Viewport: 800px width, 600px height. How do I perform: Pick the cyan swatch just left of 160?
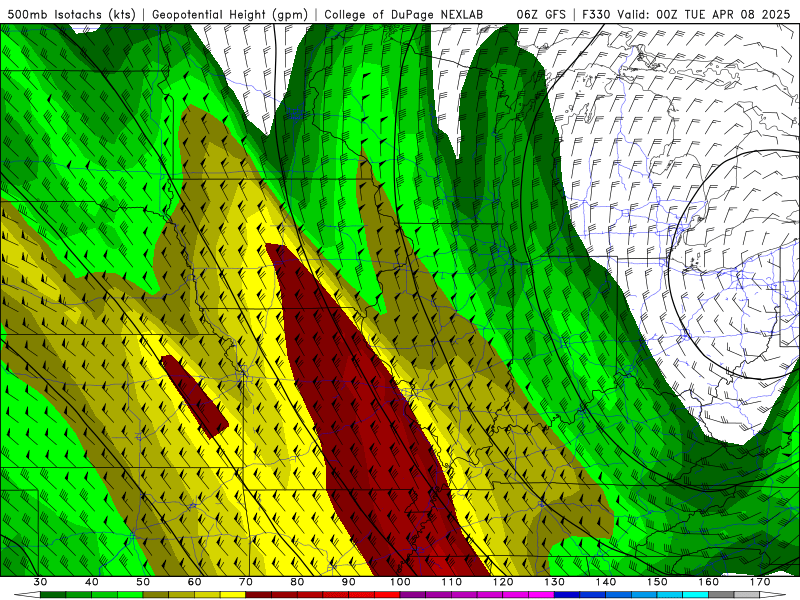pyautogui.click(x=695, y=596)
